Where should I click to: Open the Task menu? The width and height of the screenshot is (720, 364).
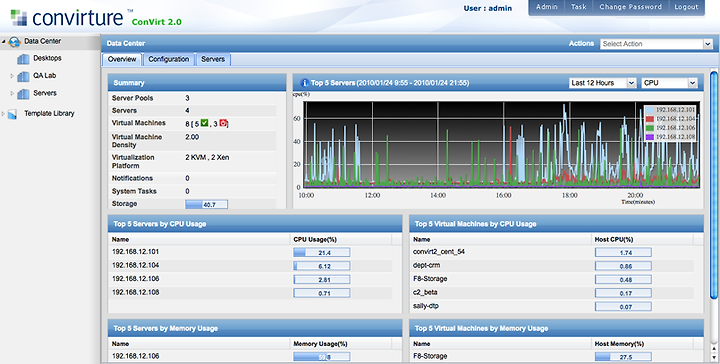579,7
